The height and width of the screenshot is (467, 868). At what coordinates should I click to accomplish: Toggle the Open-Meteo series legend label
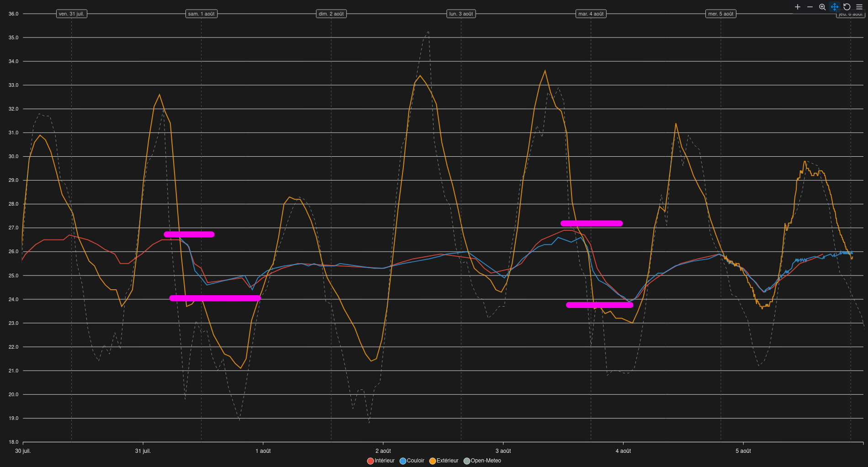[x=486, y=461]
